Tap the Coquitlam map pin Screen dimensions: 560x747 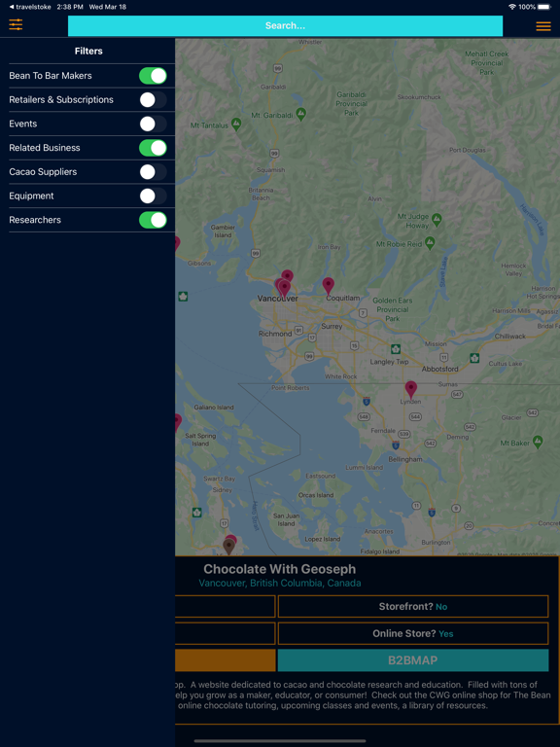pos(328,286)
